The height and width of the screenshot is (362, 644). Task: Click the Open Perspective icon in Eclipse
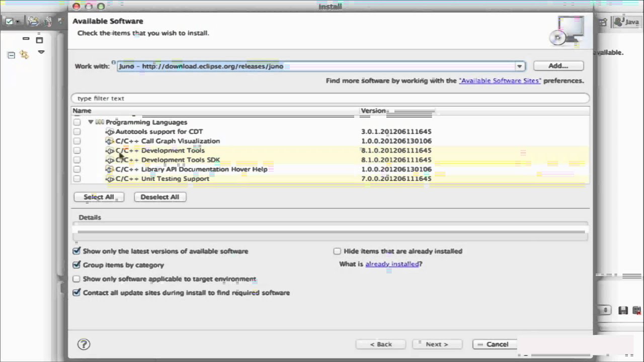(603, 22)
